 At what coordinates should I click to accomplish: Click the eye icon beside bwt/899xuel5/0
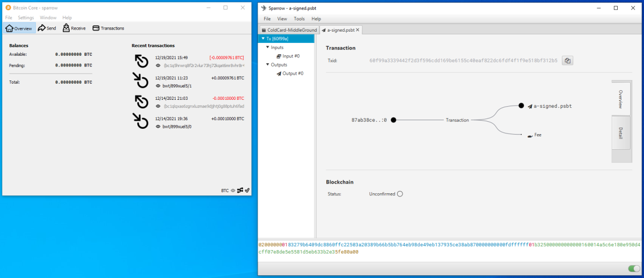point(158,127)
